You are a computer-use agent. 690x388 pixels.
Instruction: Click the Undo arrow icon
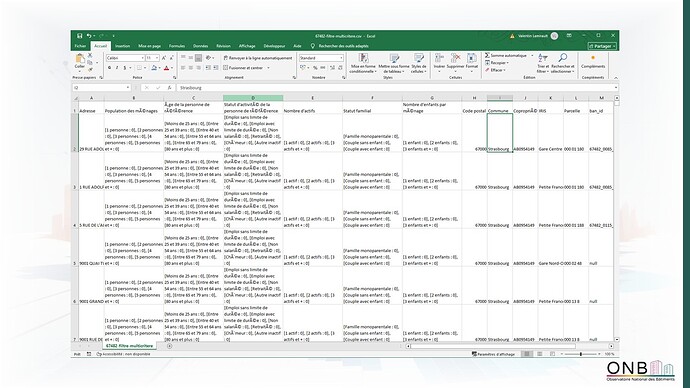tap(88, 36)
